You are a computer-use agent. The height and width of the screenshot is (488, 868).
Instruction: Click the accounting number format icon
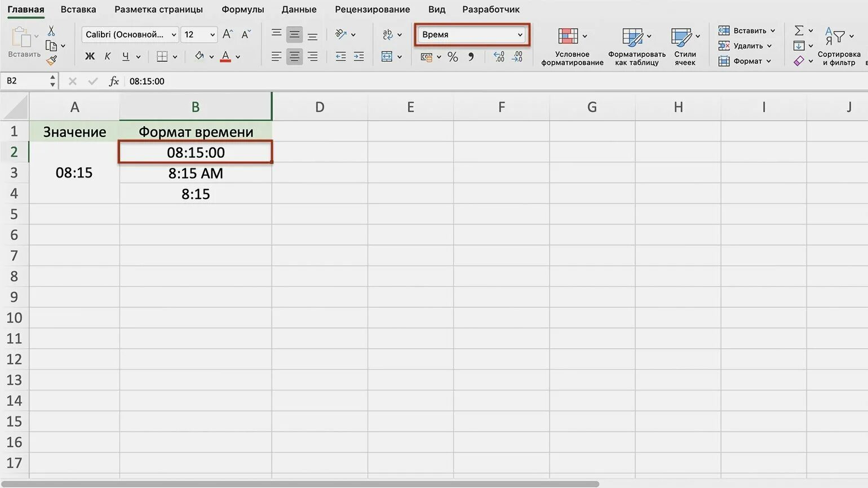(x=427, y=57)
